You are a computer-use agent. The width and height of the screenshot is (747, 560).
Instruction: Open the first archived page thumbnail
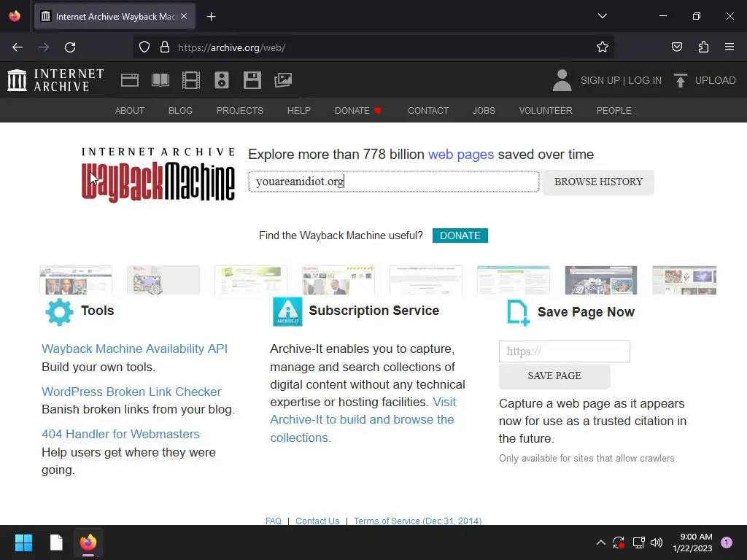76,280
